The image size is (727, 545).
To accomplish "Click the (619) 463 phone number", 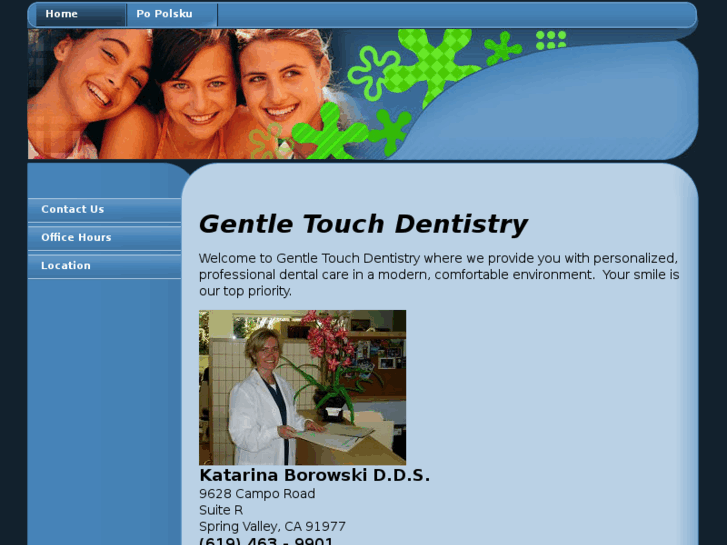I will click(266, 541).
